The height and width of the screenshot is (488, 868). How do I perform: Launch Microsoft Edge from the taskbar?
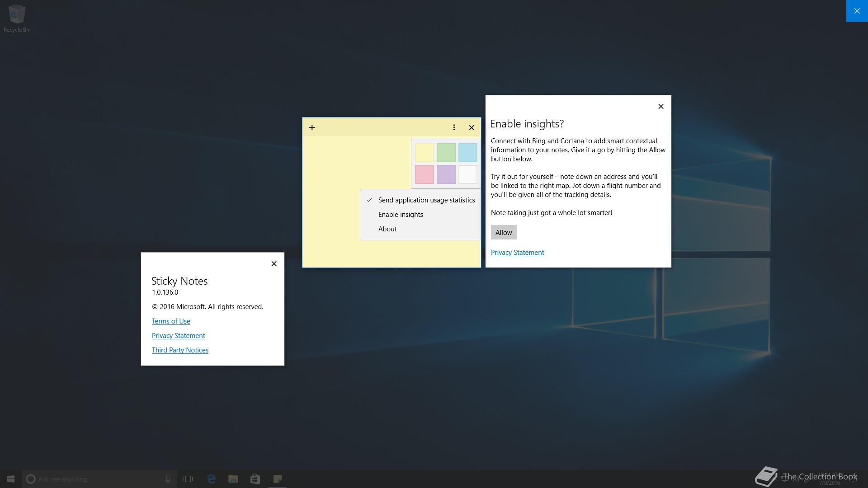pos(211,479)
